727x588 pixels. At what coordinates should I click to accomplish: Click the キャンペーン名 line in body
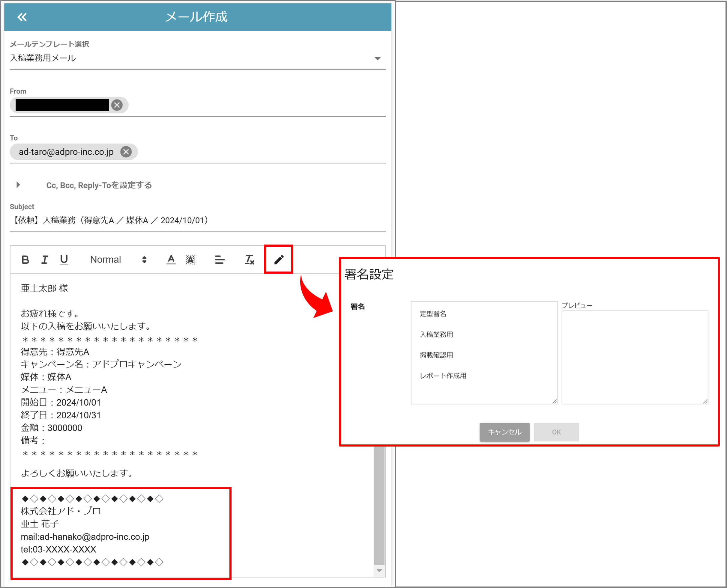tap(101, 364)
